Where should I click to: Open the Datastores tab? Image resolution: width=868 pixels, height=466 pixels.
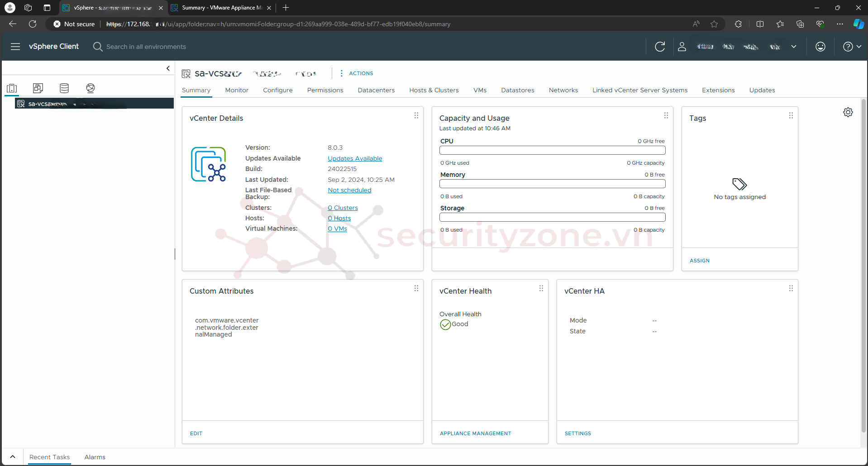coord(518,90)
